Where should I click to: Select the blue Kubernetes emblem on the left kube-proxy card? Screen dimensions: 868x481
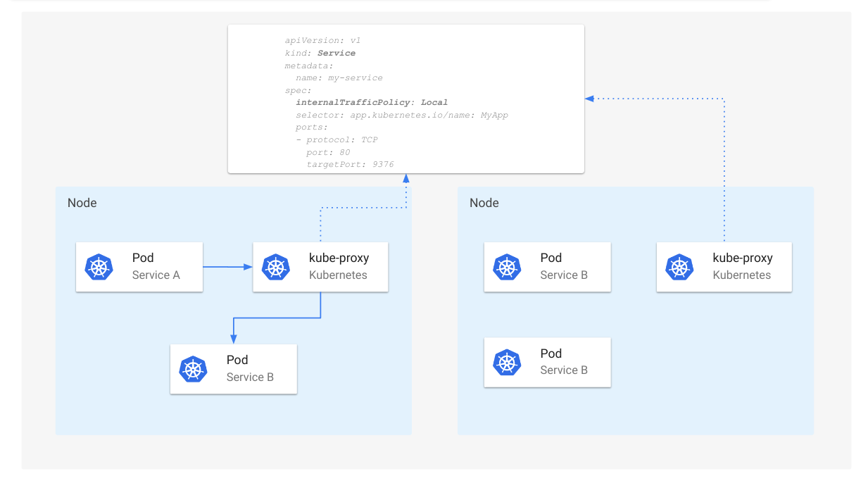click(276, 267)
